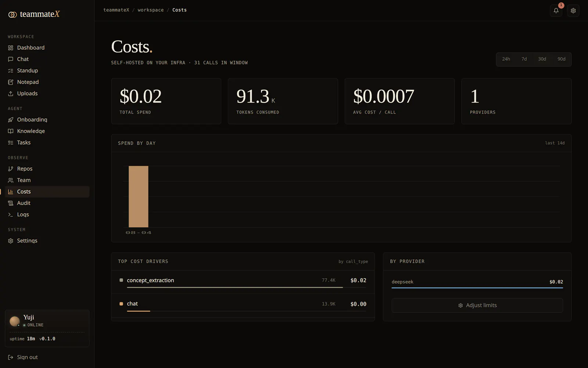Click Yuji's profile avatar
This screenshot has height=368, width=588.
[x=15, y=321]
